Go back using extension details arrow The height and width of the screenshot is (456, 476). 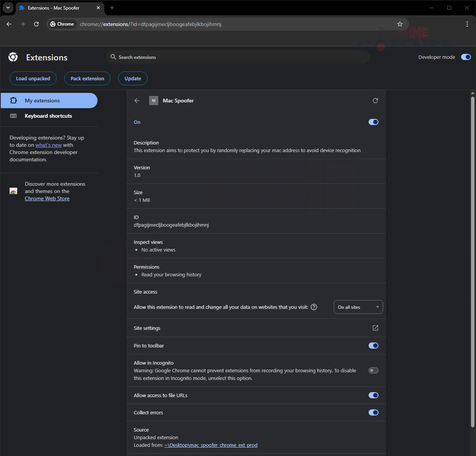[x=137, y=101]
